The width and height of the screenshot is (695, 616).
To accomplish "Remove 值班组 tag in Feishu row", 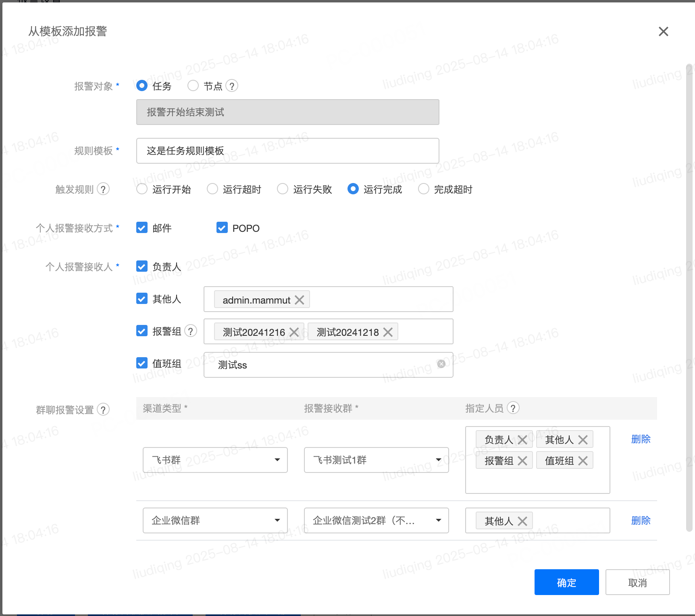I will 583,461.
